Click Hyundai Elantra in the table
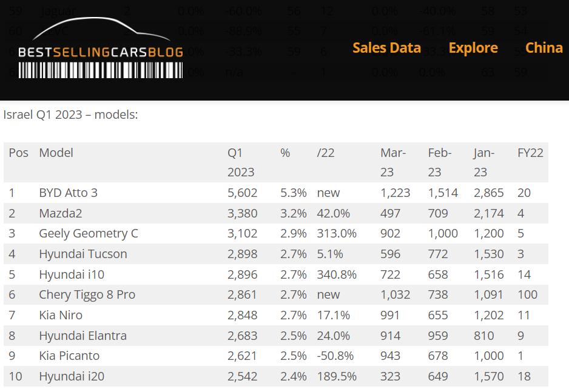Image resolution: width=569 pixels, height=392 pixels. 82,336
